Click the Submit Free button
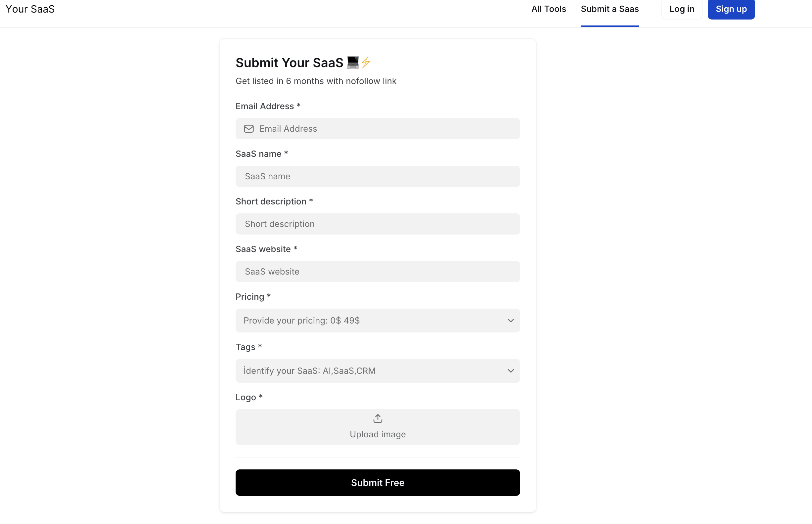Viewport: 812px width, 524px height. [378, 483]
